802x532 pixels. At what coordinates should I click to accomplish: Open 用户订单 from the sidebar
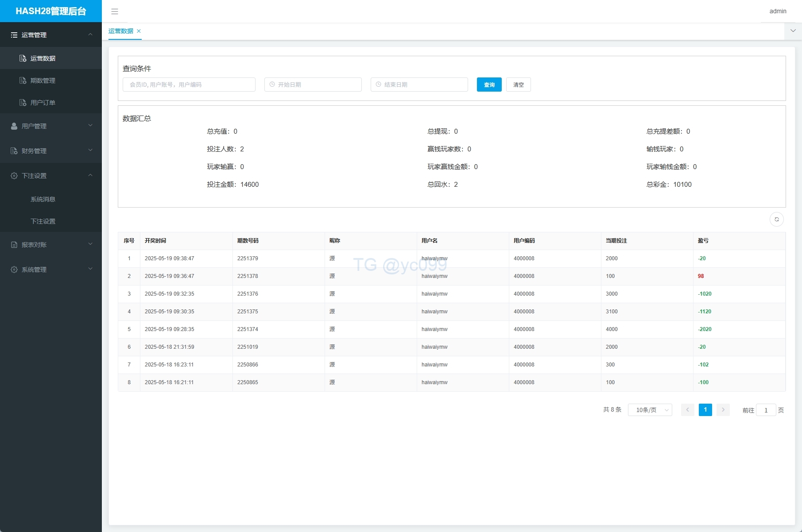pyautogui.click(x=43, y=103)
